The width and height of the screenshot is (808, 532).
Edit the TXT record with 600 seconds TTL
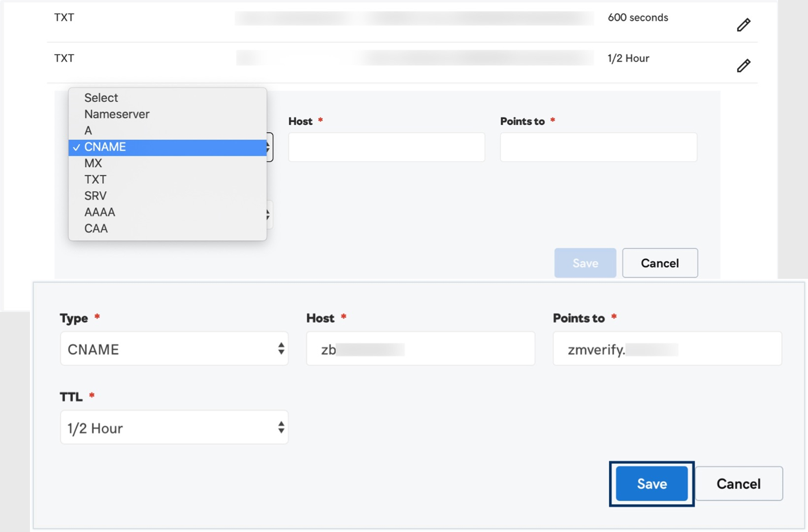743,25
